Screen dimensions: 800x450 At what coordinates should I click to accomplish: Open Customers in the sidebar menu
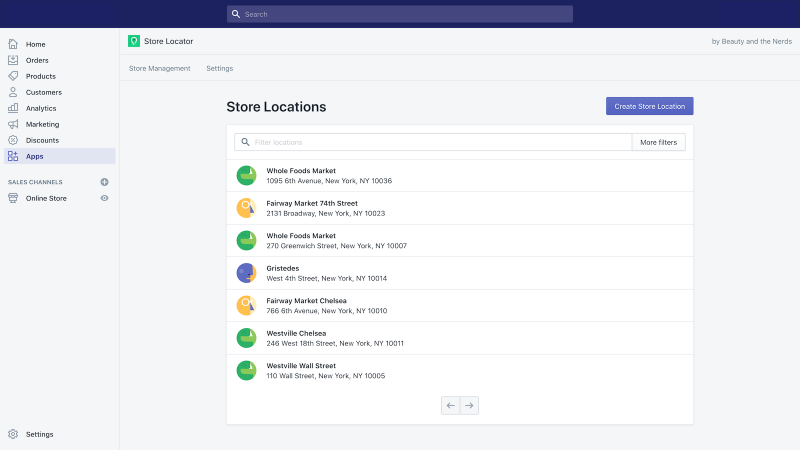pos(60,92)
